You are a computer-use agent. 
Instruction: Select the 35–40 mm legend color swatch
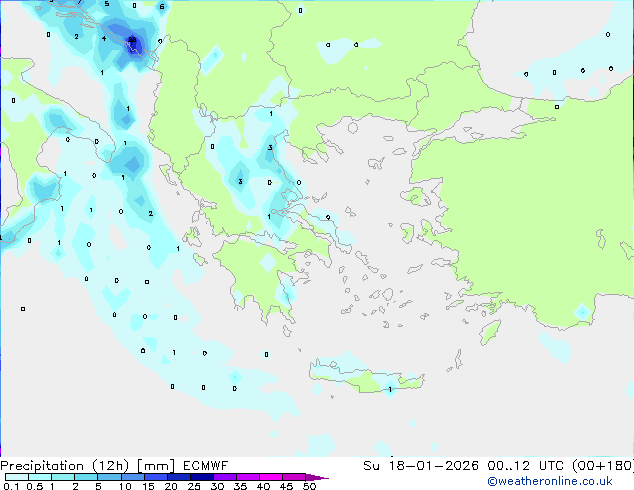tap(248, 477)
